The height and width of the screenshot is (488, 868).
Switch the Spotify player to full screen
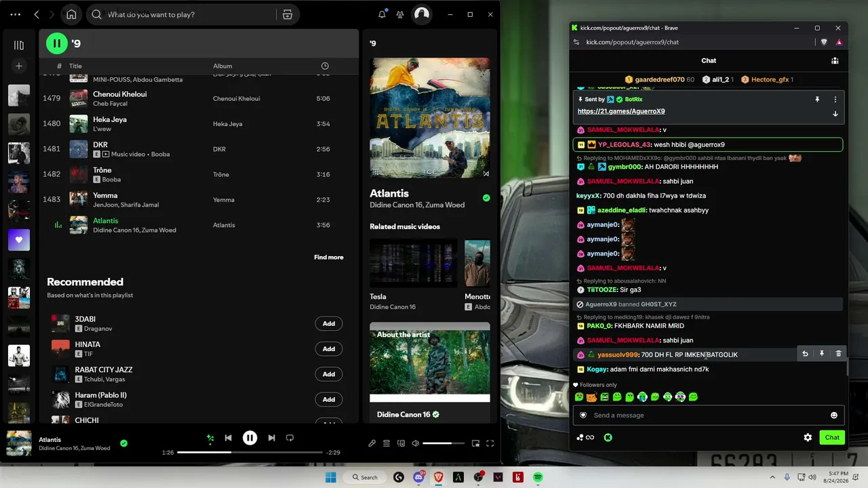[490, 443]
